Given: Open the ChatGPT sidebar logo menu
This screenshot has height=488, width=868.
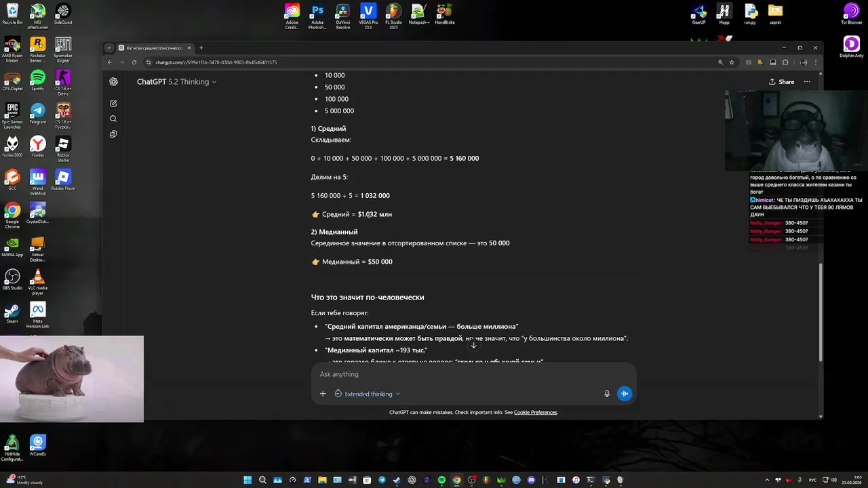Looking at the screenshot, I should click(x=113, y=81).
